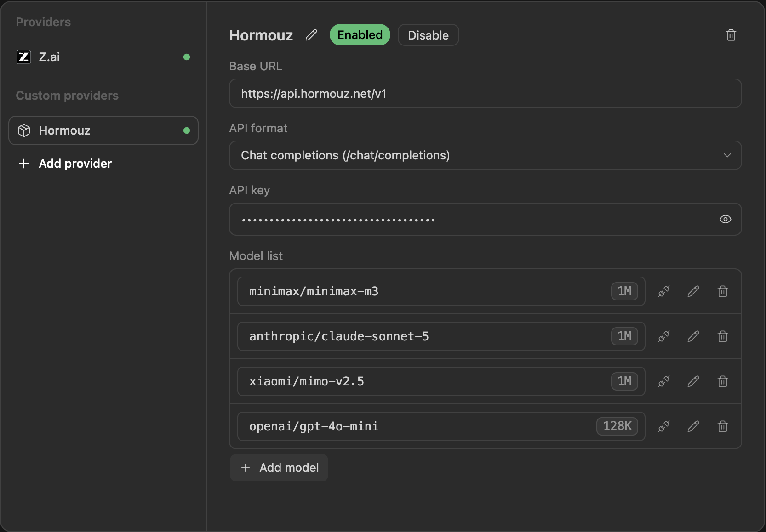Select Hormouz custom provider in sidebar

click(x=103, y=130)
